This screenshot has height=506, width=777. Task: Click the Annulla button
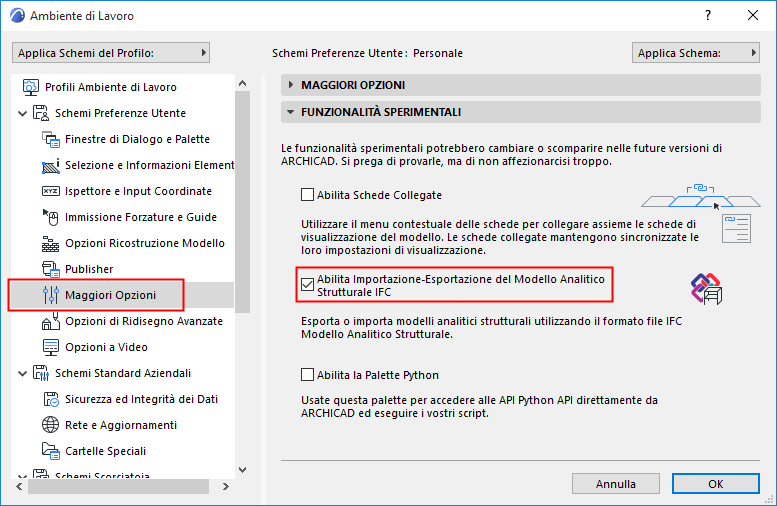click(x=616, y=484)
